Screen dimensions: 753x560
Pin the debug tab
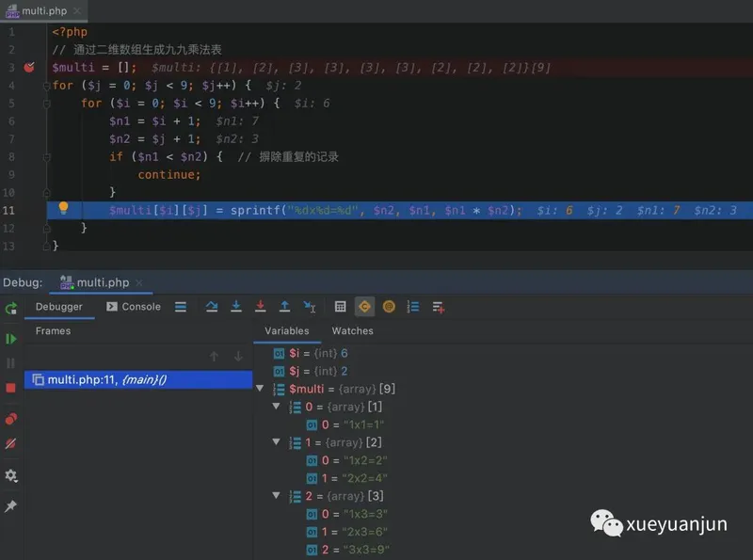point(10,505)
